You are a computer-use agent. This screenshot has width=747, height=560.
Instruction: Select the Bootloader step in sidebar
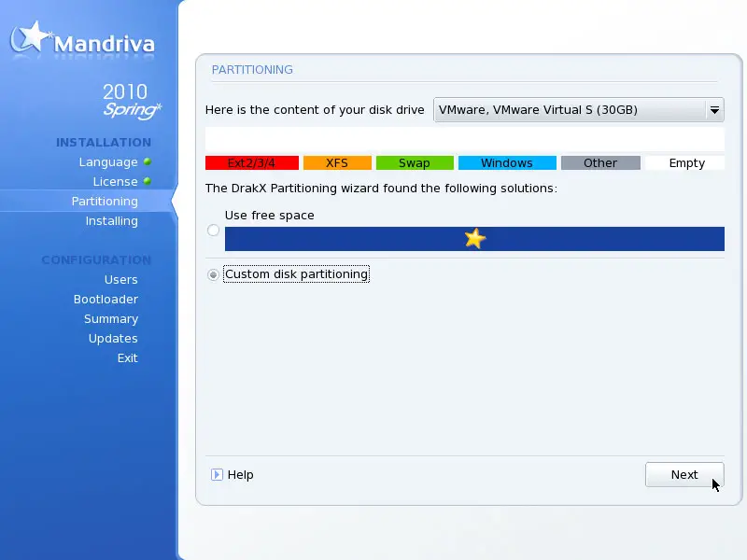click(x=106, y=299)
